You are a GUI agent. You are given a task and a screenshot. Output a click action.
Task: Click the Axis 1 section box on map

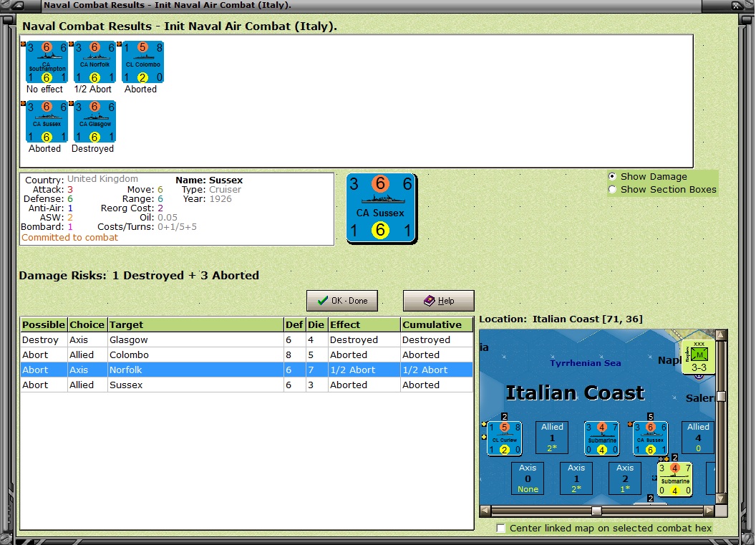click(576, 478)
